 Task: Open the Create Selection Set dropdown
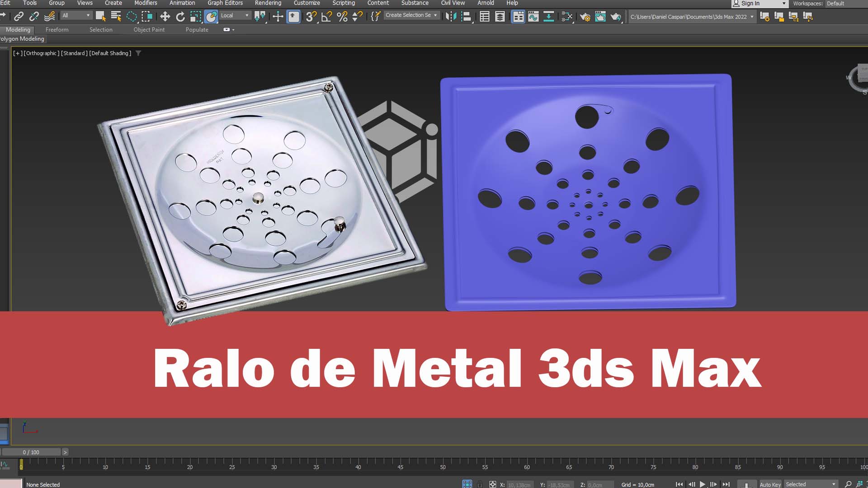(411, 15)
